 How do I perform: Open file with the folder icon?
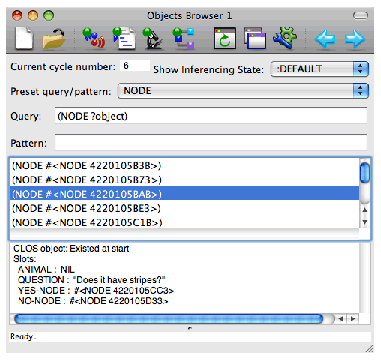(x=54, y=39)
